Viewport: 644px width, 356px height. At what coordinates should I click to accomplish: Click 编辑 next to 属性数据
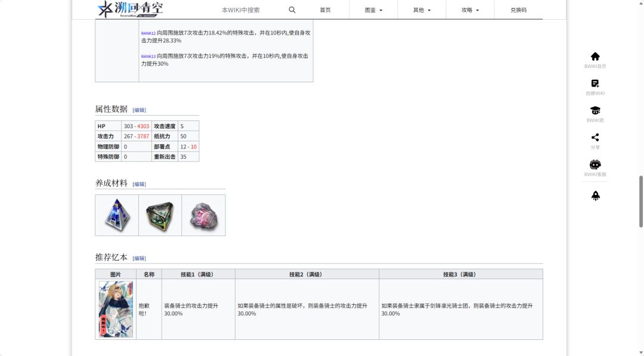[x=139, y=110]
